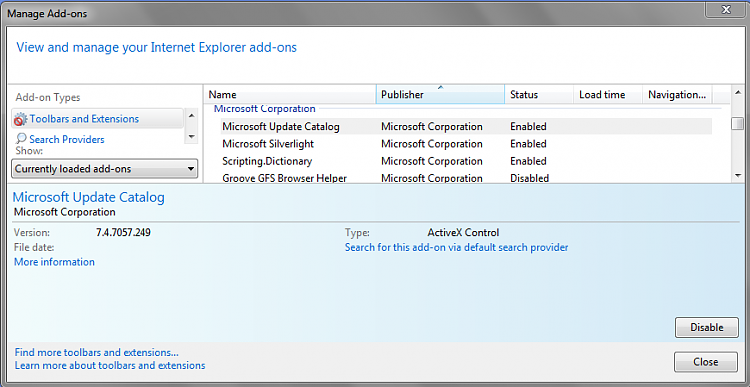Open Find more toolbars and extensions link
The height and width of the screenshot is (387, 750).
[97, 353]
